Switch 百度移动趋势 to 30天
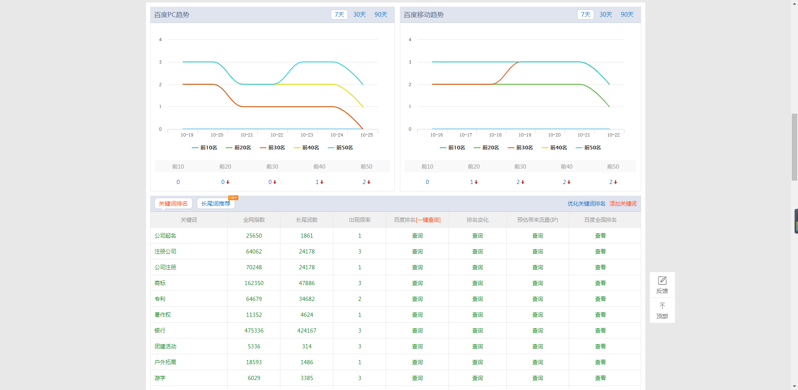The height and width of the screenshot is (390, 798). point(606,15)
